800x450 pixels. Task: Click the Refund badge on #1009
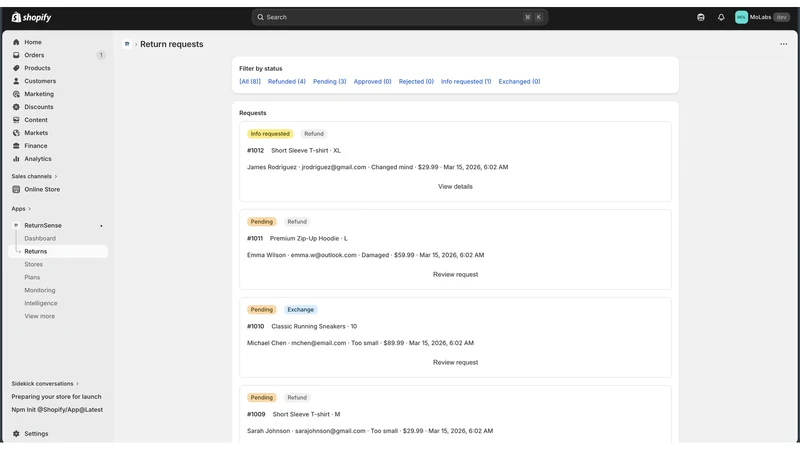point(297,397)
